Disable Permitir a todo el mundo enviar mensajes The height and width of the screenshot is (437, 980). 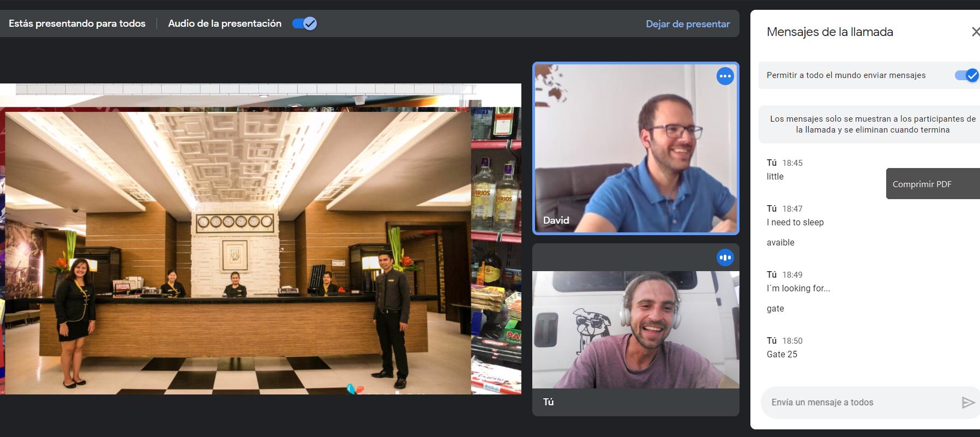pyautogui.click(x=966, y=75)
